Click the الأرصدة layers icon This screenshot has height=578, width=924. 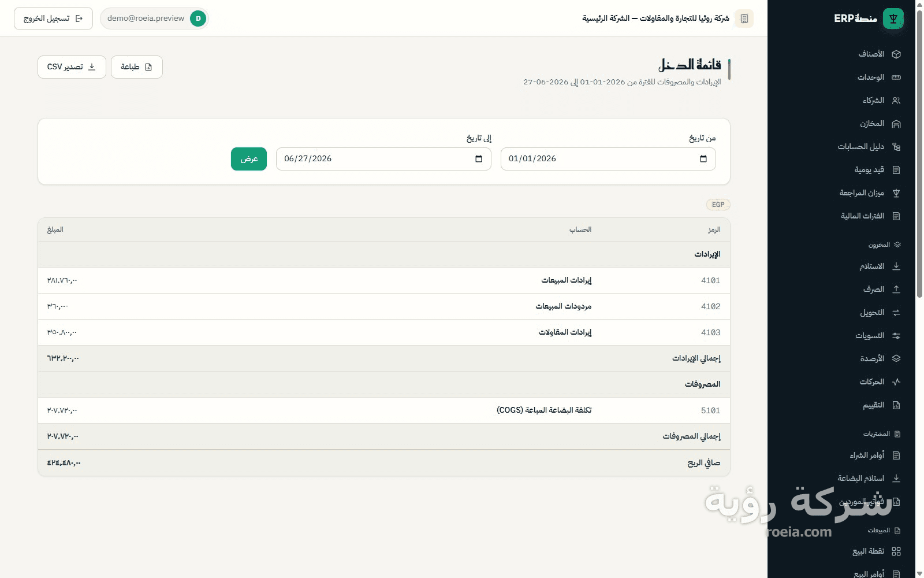(896, 359)
